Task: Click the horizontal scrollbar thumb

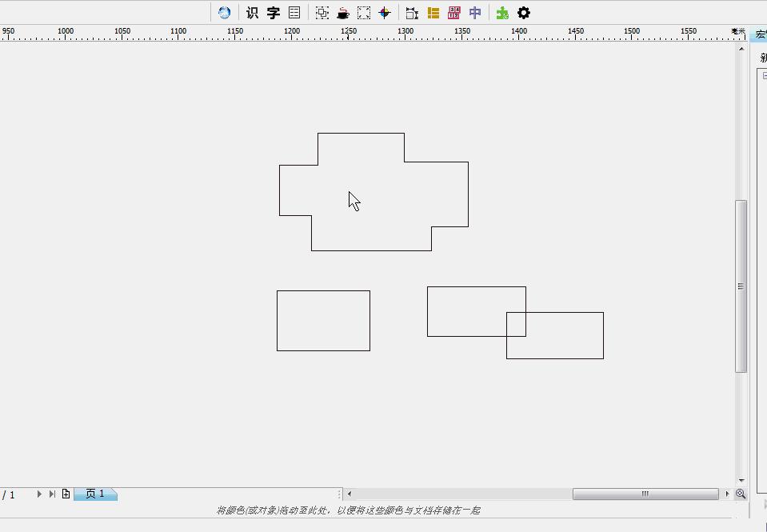Action: point(645,494)
